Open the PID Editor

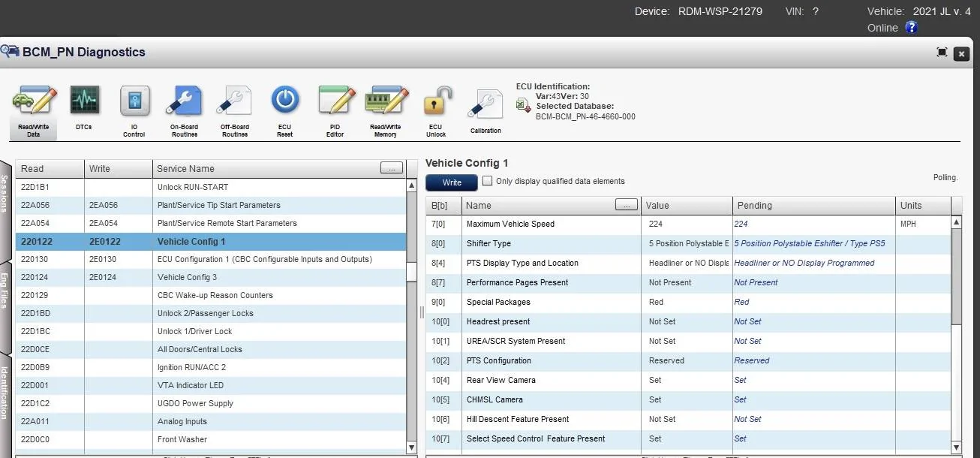click(x=335, y=110)
